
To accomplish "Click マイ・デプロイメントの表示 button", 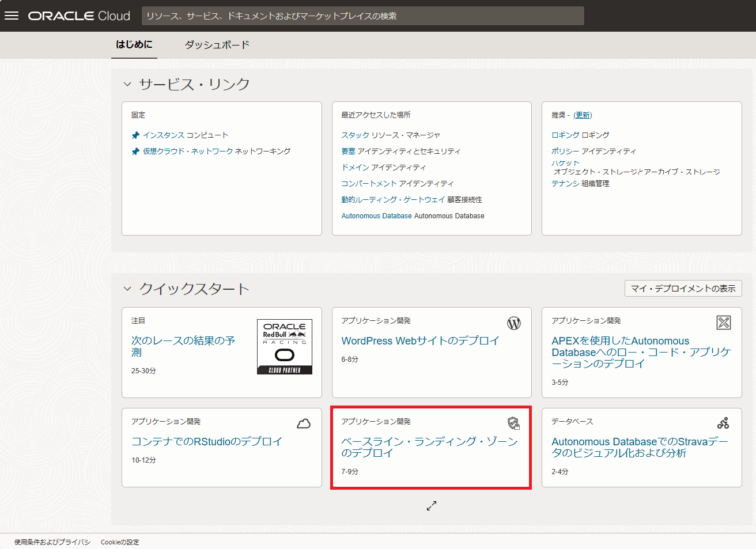I will tap(683, 289).
